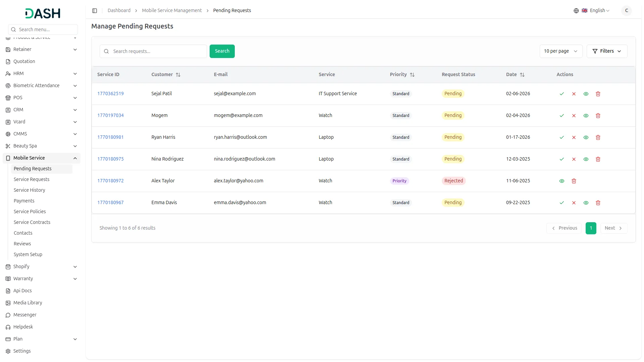
Task: Approve Sejal Patil's pending request via check icon
Action: (x=562, y=94)
